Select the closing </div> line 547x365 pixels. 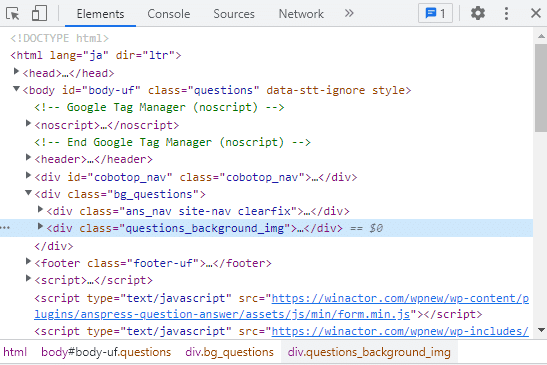[54, 246]
